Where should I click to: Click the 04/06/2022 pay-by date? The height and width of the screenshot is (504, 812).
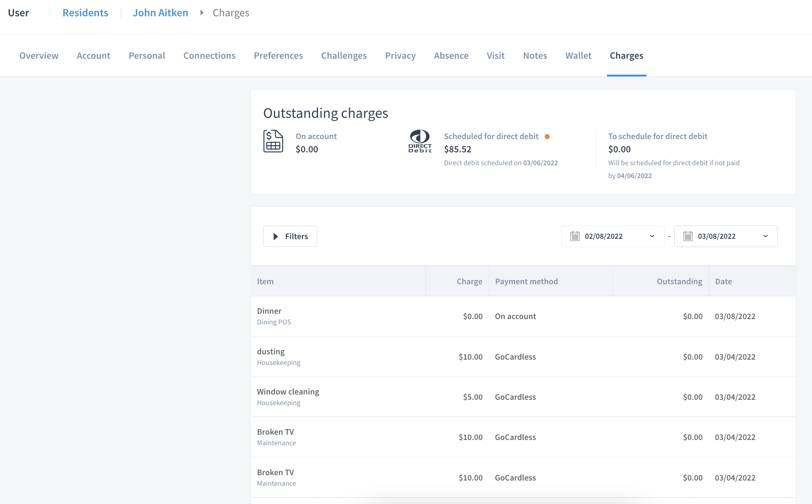[635, 175]
